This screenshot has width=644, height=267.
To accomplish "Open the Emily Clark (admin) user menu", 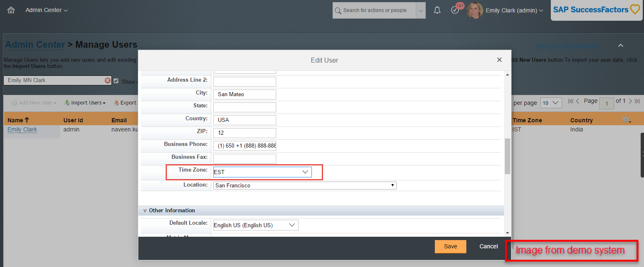I will pos(514,10).
